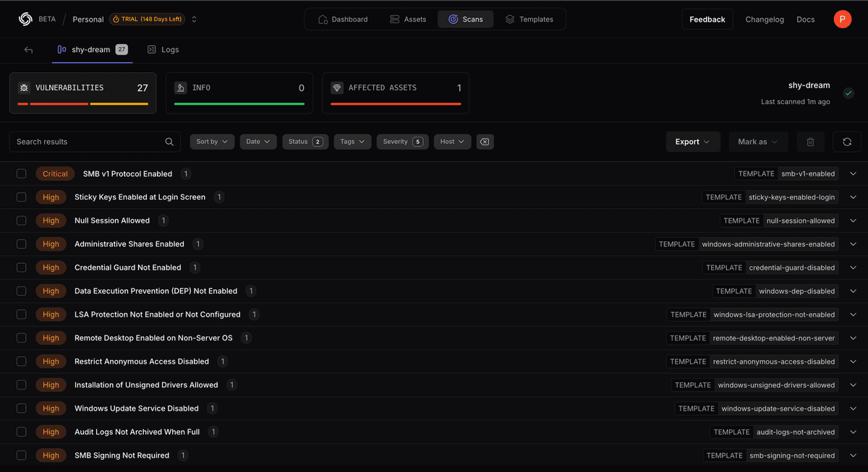Image resolution: width=868 pixels, height=472 pixels.
Task: Click inside the Search results field
Action: pos(87,141)
